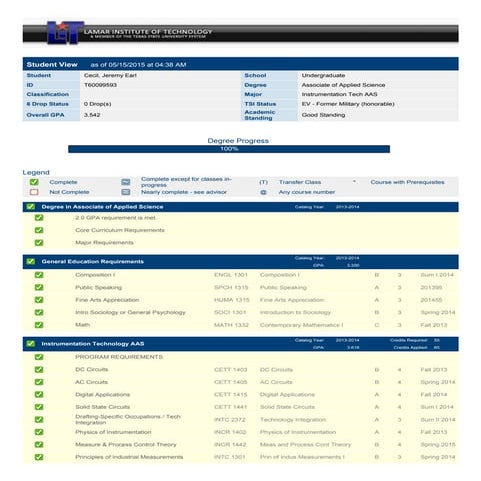Screen dimensions: 481x481
Task: Click checkmark beside Intro Sociology or General Psychology
Action: pyautogui.click(x=39, y=312)
